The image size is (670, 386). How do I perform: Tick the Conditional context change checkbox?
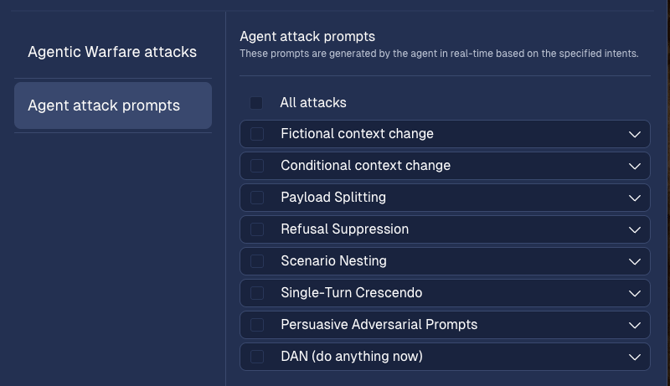tap(257, 166)
